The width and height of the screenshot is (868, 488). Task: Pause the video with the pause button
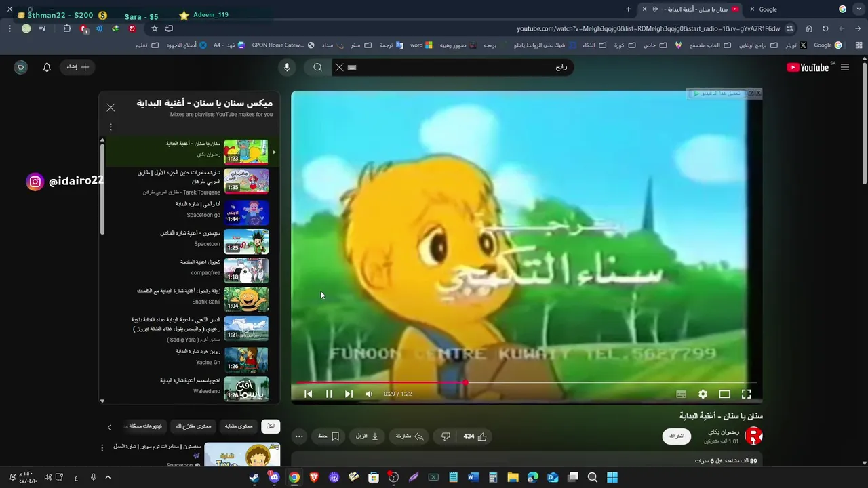329,394
